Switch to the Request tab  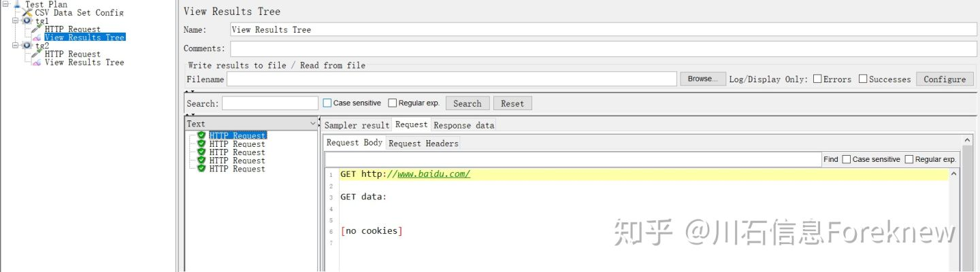pyautogui.click(x=411, y=124)
